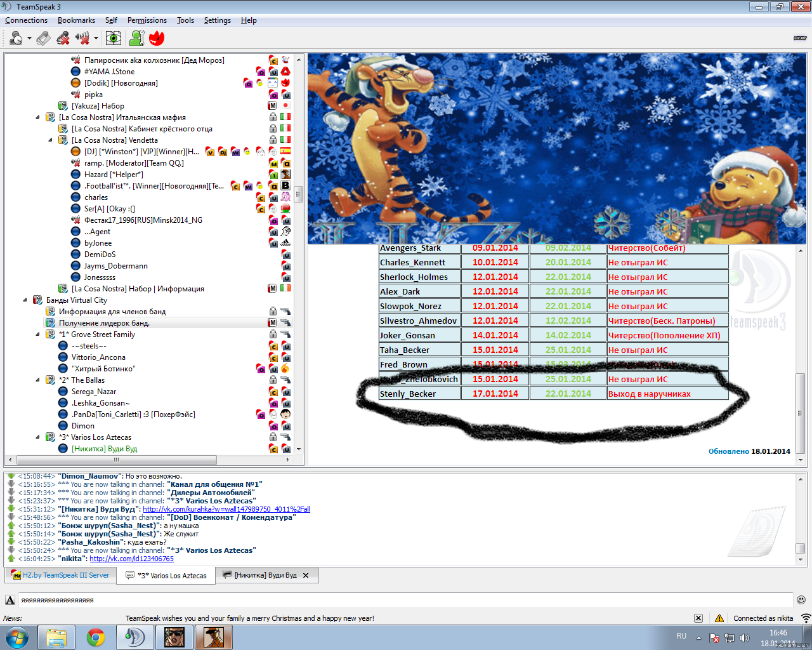Click the channel tree horizontal scrollbar
Screen dimensions: 812x650
tap(117, 460)
